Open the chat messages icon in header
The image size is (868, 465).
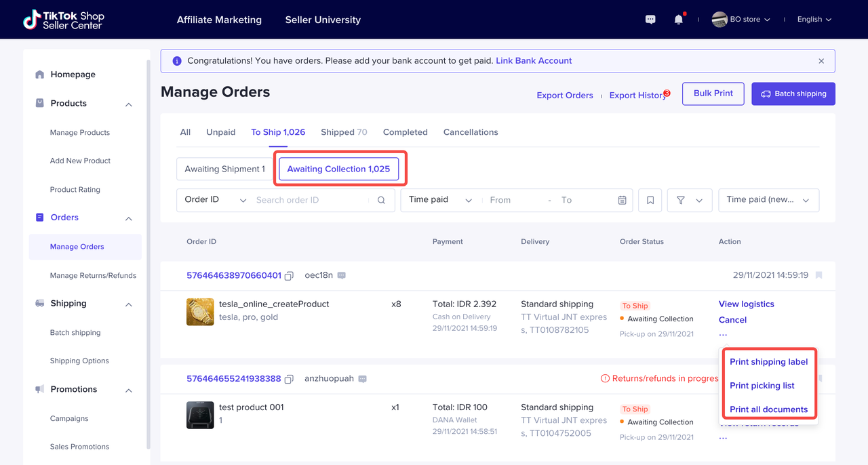point(650,20)
